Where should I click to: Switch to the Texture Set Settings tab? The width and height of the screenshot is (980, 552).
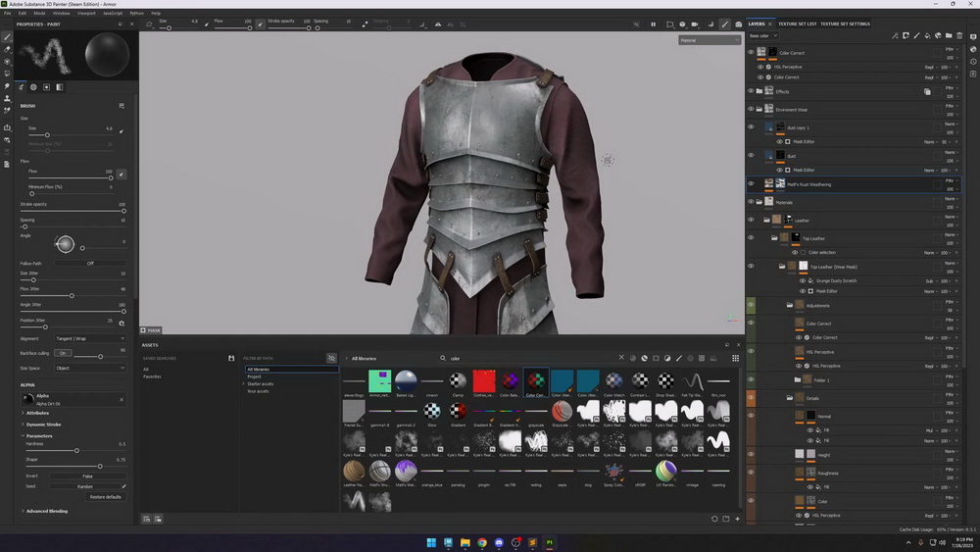point(845,24)
